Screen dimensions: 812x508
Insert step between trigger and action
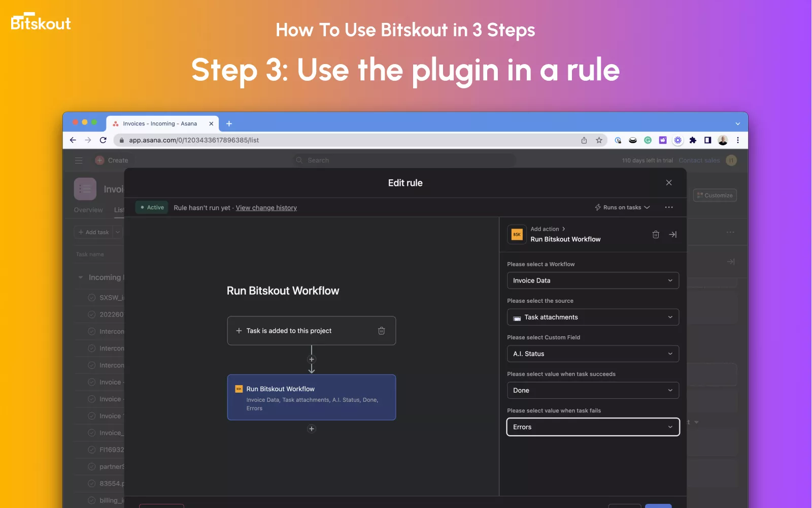pos(312,359)
